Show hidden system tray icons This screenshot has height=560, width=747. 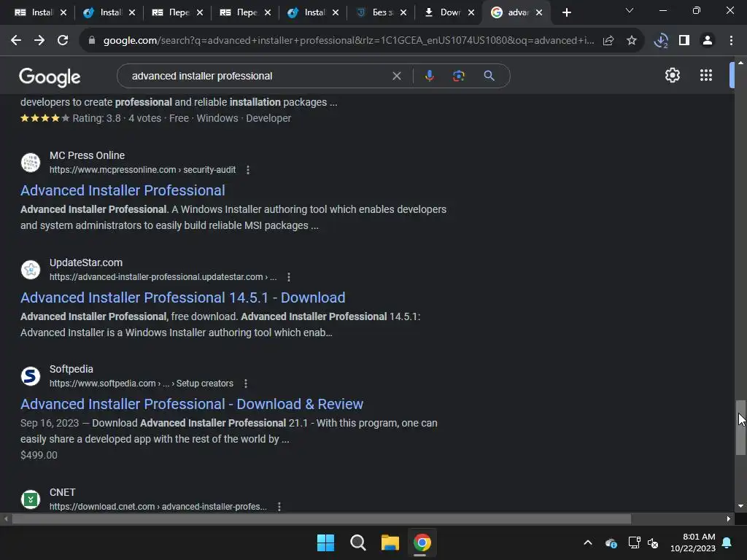coord(588,542)
